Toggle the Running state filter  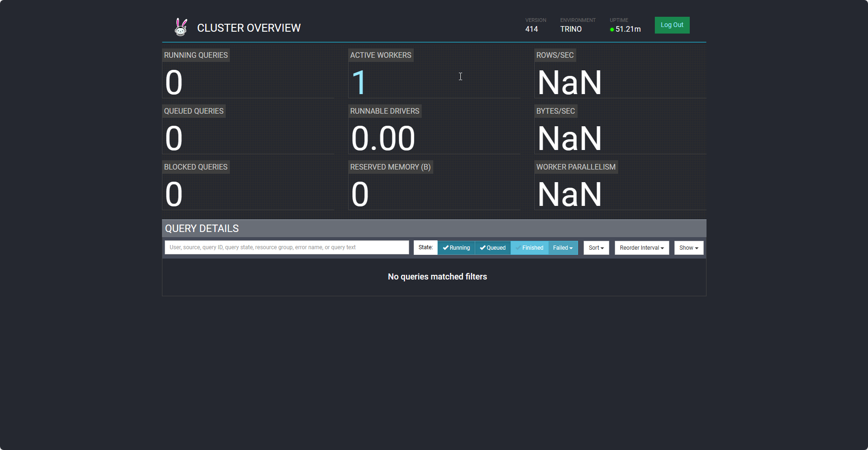pyautogui.click(x=456, y=248)
